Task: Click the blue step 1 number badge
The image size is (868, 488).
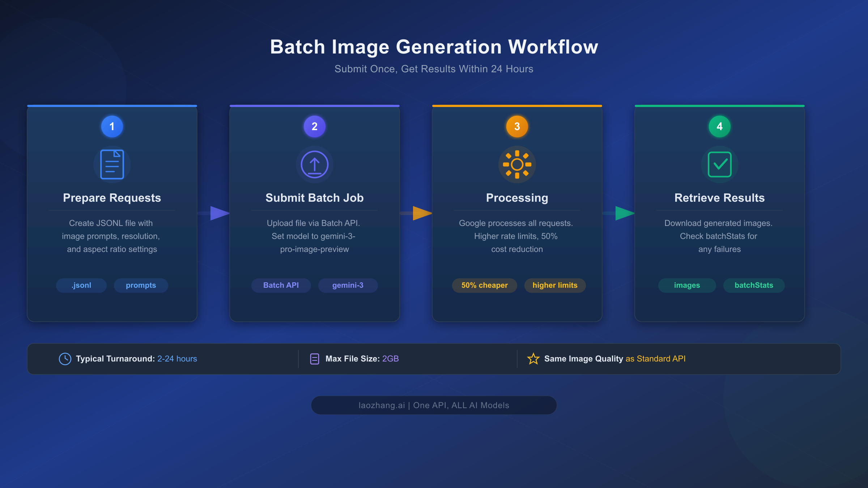Action: click(112, 127)
